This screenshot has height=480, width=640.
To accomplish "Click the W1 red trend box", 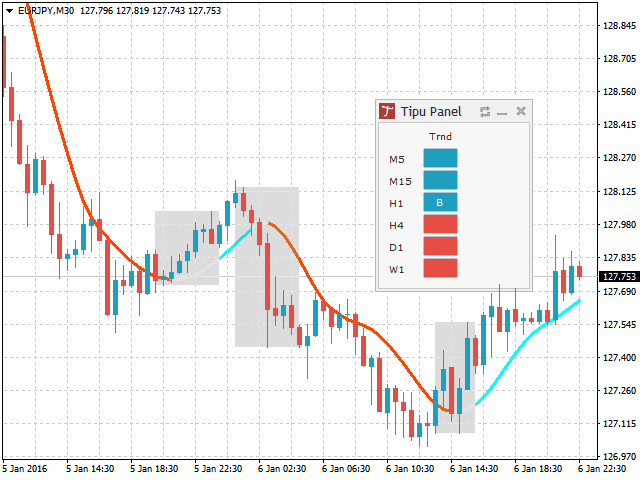I will tap(440, 268).
